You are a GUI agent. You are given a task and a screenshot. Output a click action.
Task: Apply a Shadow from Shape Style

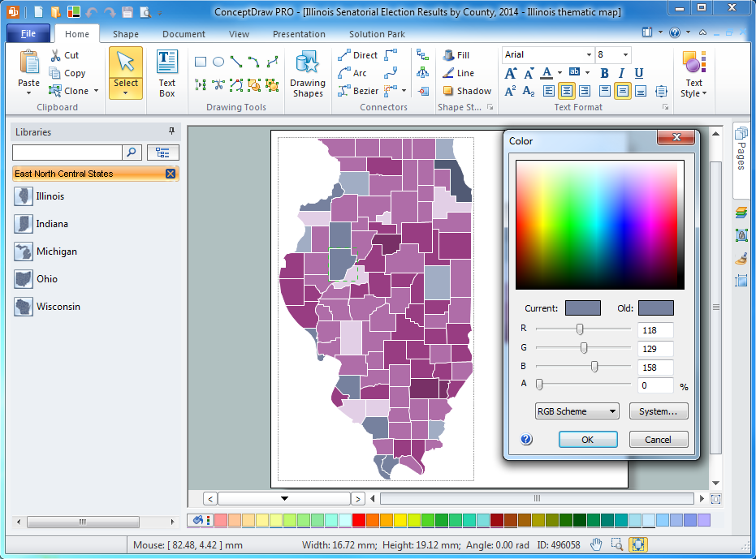point(467,91)
